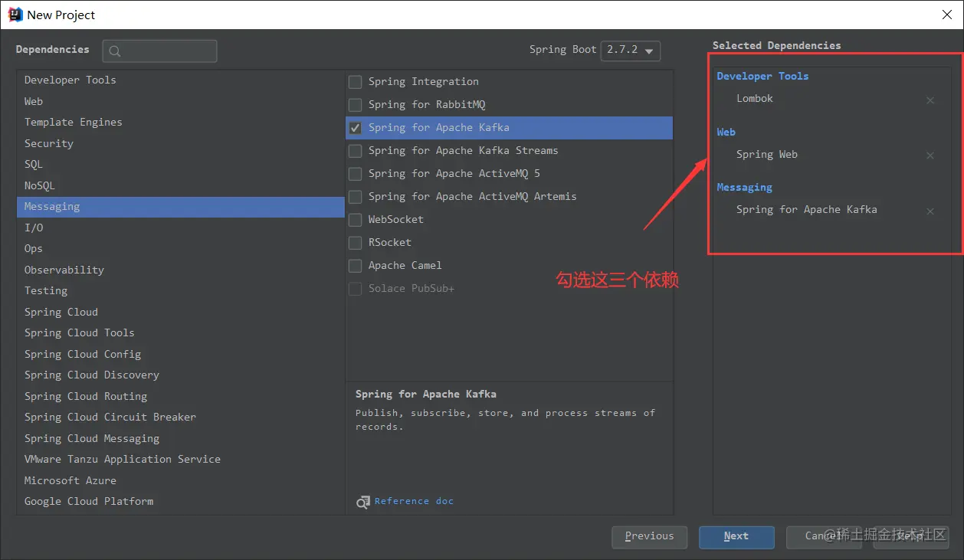Viewport: 964px width, 560px height.
Task: Select Template Engines category
Action: point(181,122)
